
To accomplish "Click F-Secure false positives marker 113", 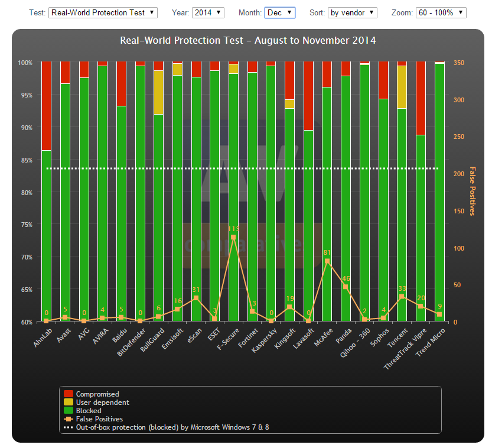I will point(233,238).
